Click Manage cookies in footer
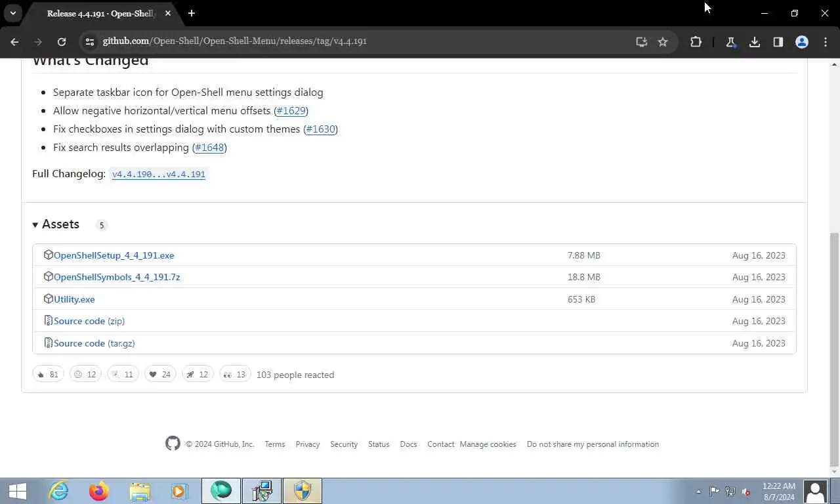 [x=488, y=444]
